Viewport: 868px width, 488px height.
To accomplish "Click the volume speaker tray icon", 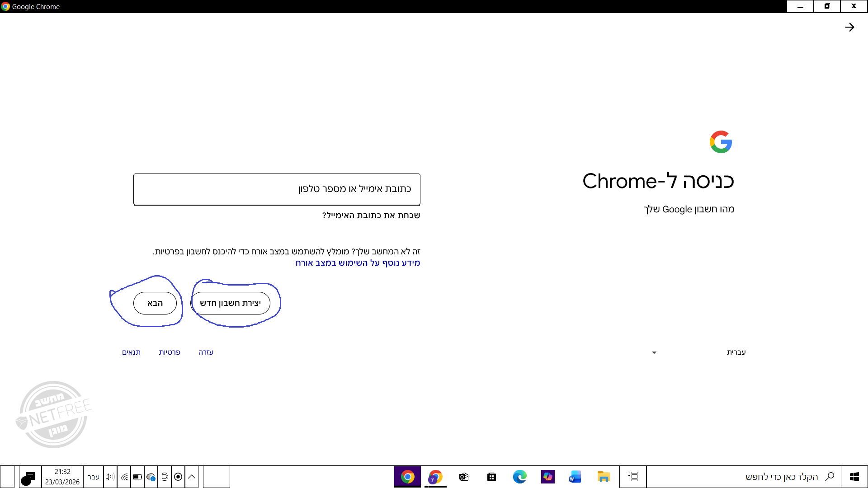I will click(110, 477).
